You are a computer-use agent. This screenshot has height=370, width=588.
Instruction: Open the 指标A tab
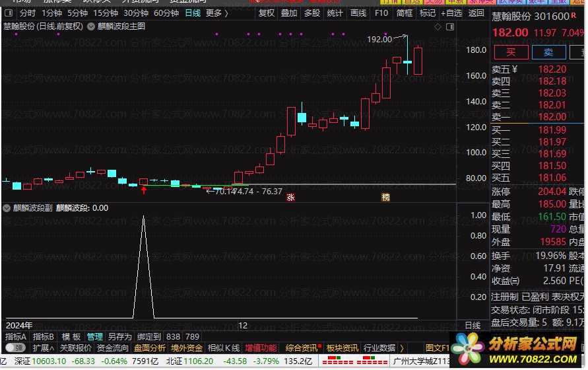pyautogui.click(x=16, y=336)
